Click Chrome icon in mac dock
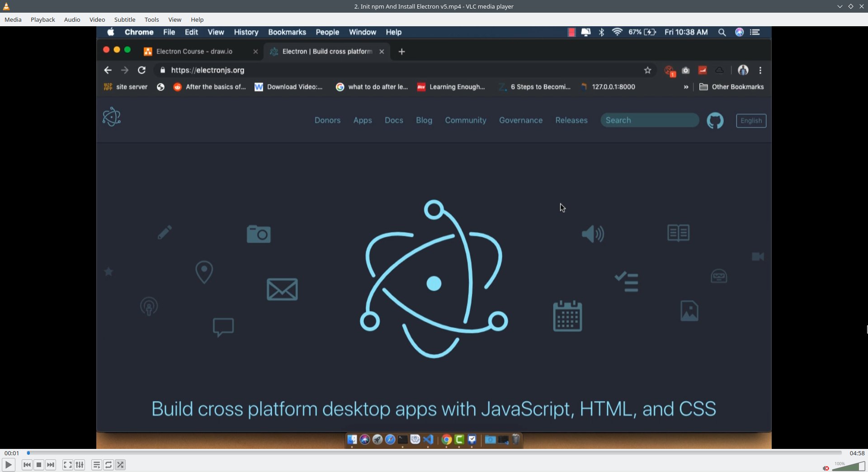The image size is (868, 472). point(447,439)
